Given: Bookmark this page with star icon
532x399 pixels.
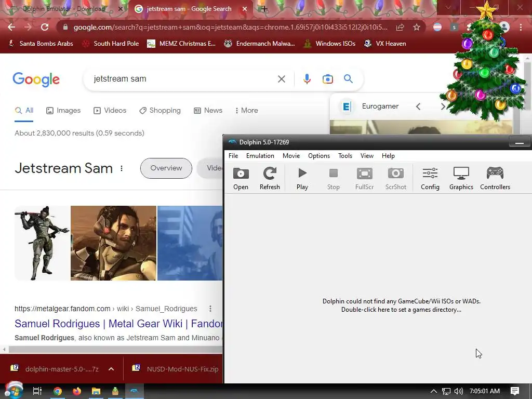Looking at the screenshot, I should (x=417, y=27).
